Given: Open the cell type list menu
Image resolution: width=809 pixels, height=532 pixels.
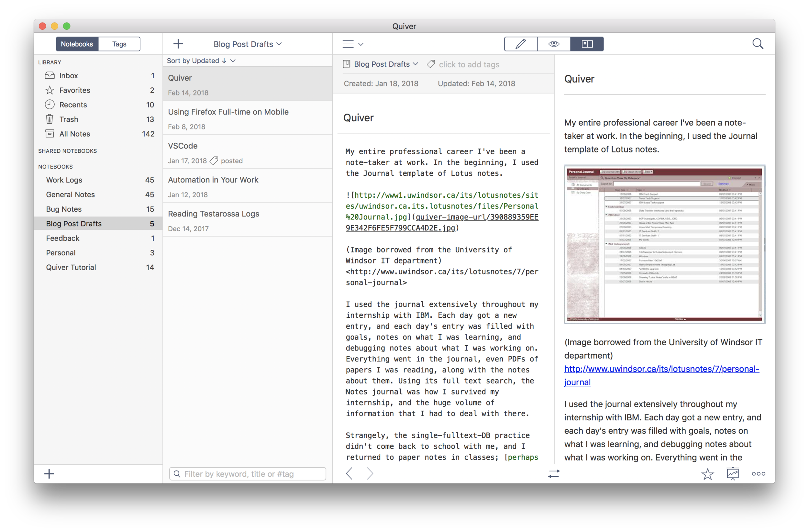Looking at the screenshot, I should click(352, 44).
